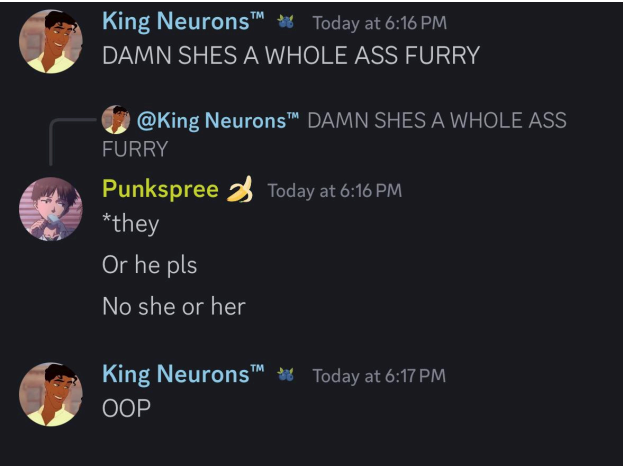Click blueberry role icon beside first King Neurons
Viewport: 623px width, 466px height.
(x=286, y=21)
